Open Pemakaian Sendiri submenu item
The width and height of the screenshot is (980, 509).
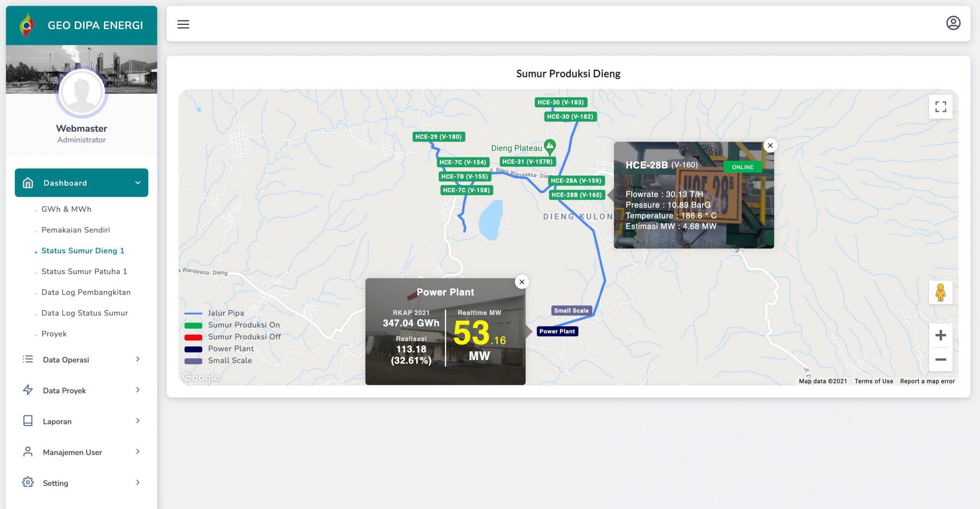click(x=75, y=230)
